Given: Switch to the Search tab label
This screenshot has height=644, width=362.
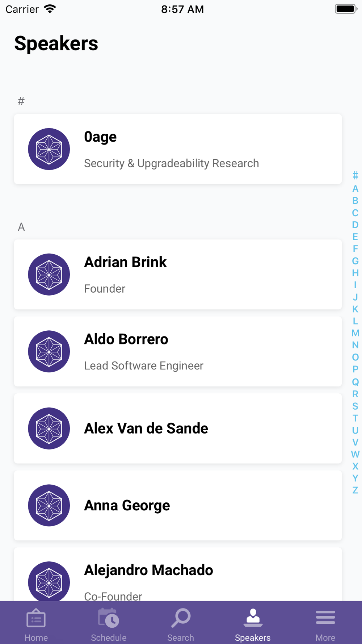Looking at the screenshot, I should [181, 637].
